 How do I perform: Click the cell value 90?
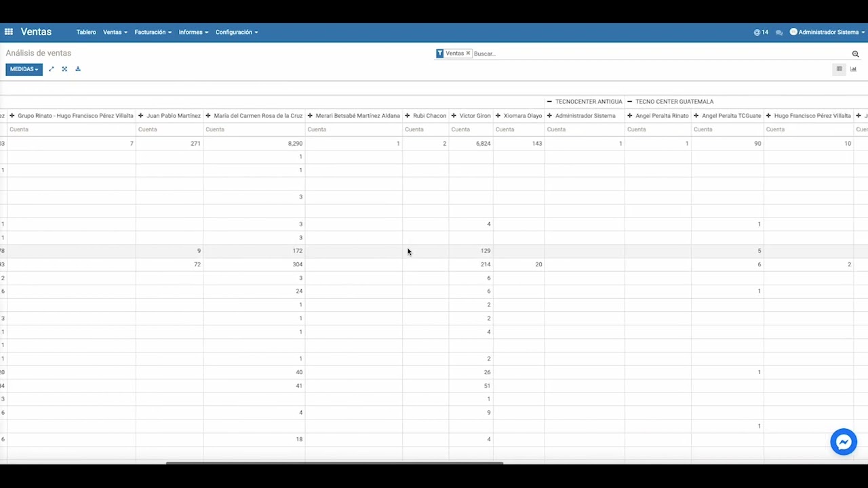pos(757,144)
